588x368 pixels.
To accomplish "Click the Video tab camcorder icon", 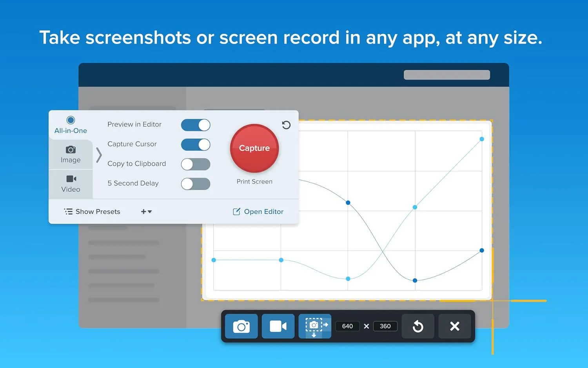I will coord(71,179).
